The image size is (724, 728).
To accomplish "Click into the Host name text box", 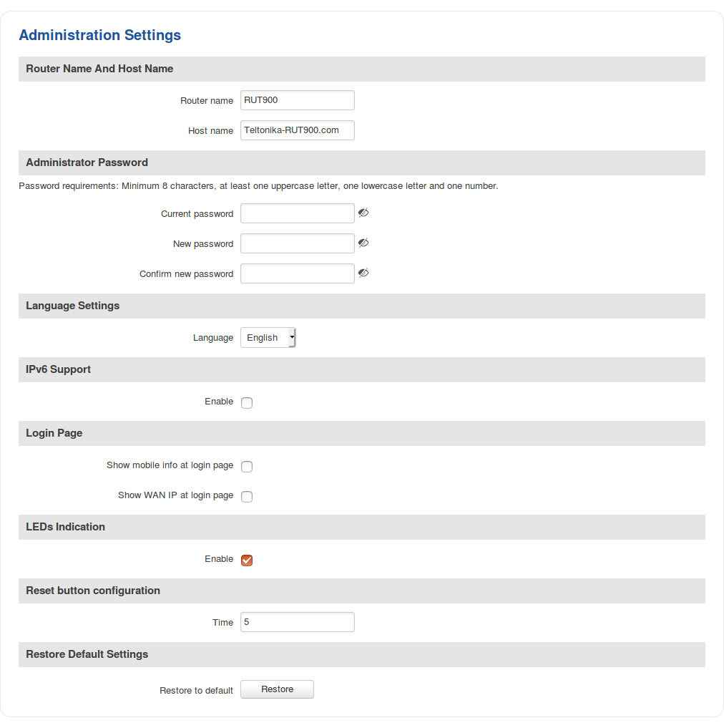I will [297, 130].
